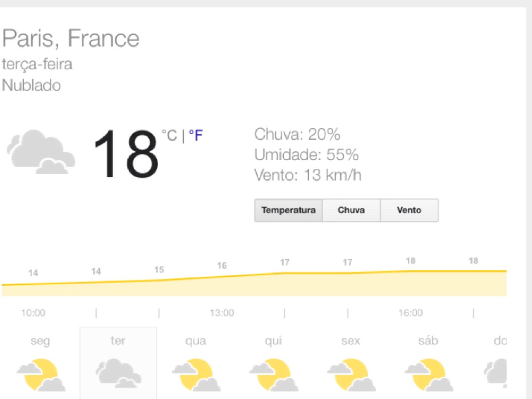Switch units to °C
Image resolution: width=532 pixels, height=399 pixels.
(169, 136)
